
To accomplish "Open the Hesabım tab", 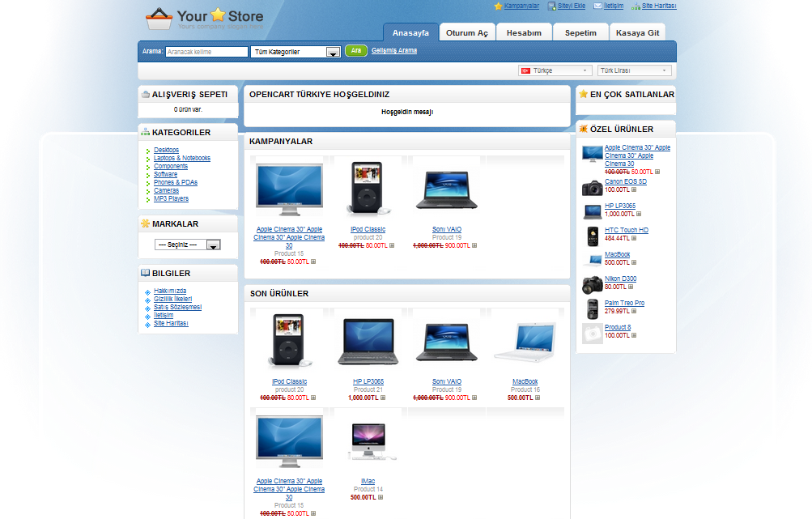I will [524, 32].
